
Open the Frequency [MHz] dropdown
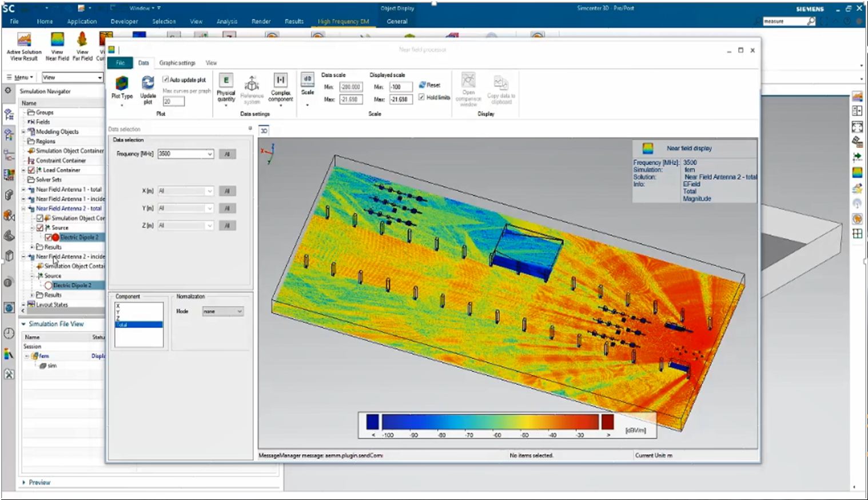pos(210,154)
